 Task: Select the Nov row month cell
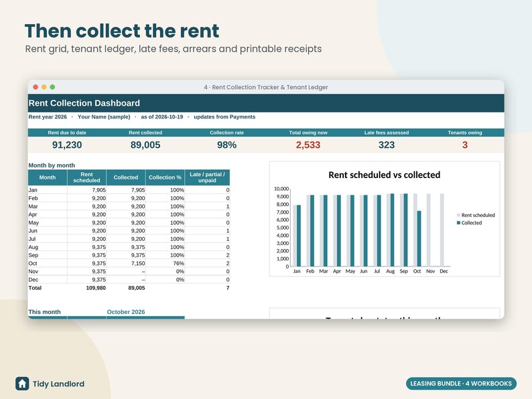pos(48,272)
